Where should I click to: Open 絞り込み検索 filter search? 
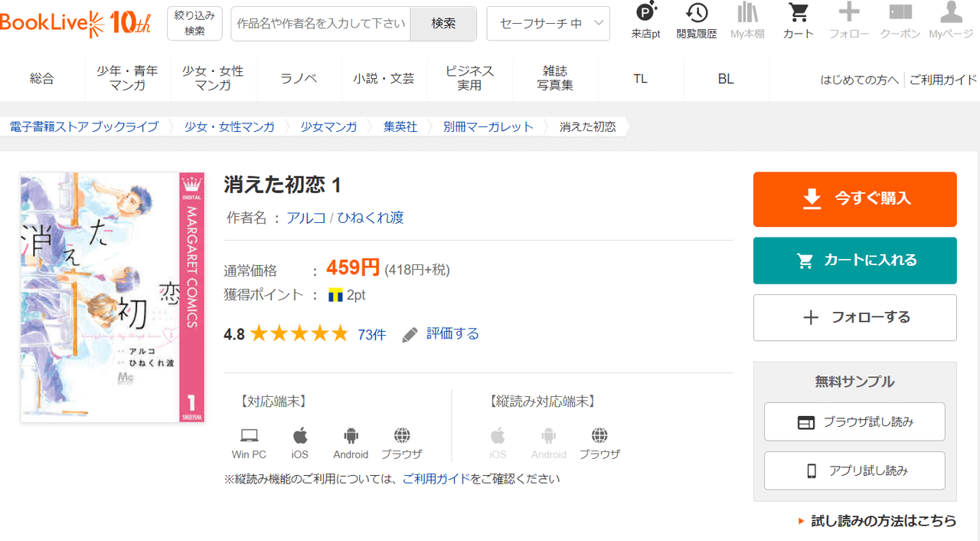pyautogui.click(x=194, y=23)
